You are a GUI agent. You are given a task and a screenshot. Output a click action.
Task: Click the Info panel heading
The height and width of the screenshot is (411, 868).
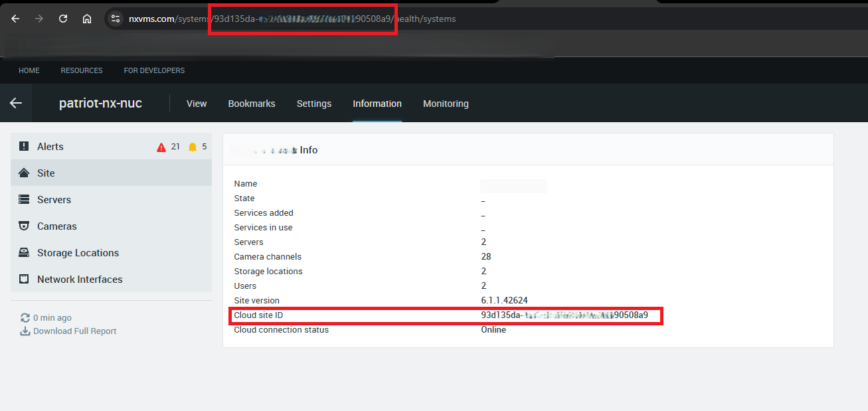point(274,151)
